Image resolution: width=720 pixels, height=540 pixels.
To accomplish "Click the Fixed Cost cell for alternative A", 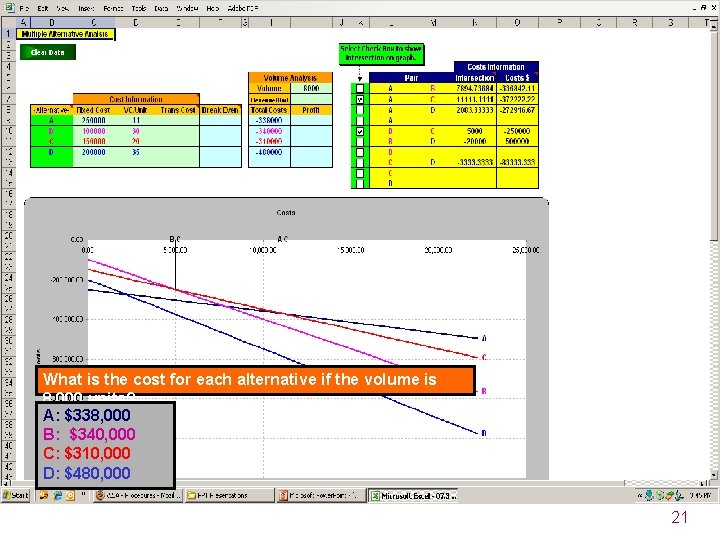I will click(94, 120).
